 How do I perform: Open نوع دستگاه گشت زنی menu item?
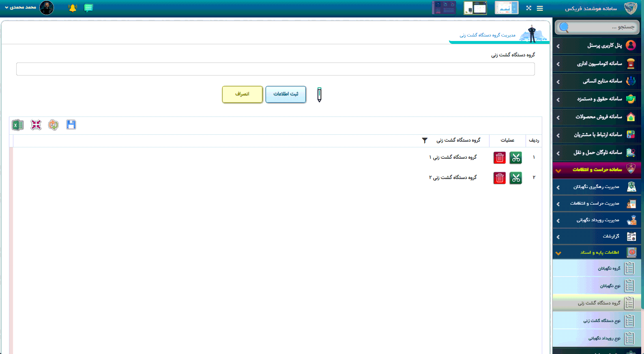pyautogui.click(x=601, y=321)
